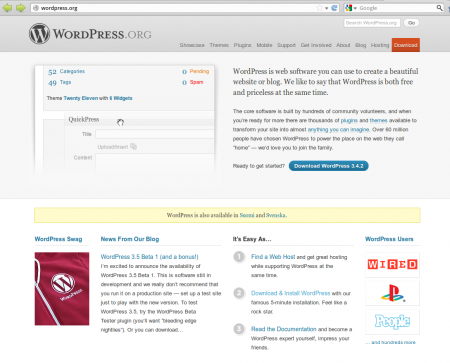Click the Search WordPress.org field

pos(372,23)
